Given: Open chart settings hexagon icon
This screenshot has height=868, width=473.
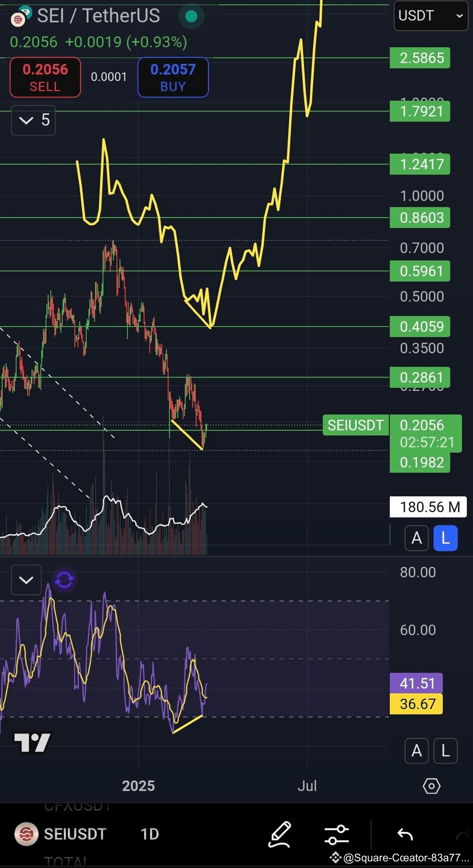Looking at the screenshot, I should [431, 786].
